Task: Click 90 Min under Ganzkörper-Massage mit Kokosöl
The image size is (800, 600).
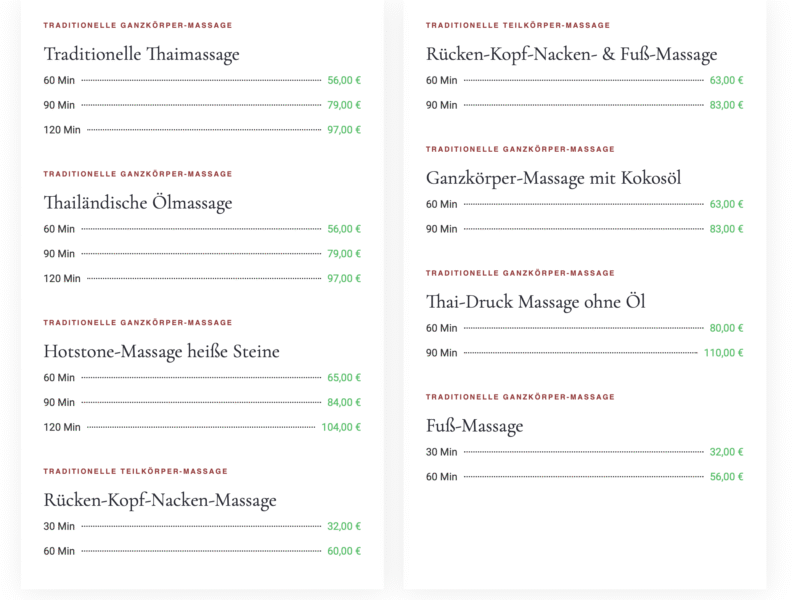Action: (441, 229)
